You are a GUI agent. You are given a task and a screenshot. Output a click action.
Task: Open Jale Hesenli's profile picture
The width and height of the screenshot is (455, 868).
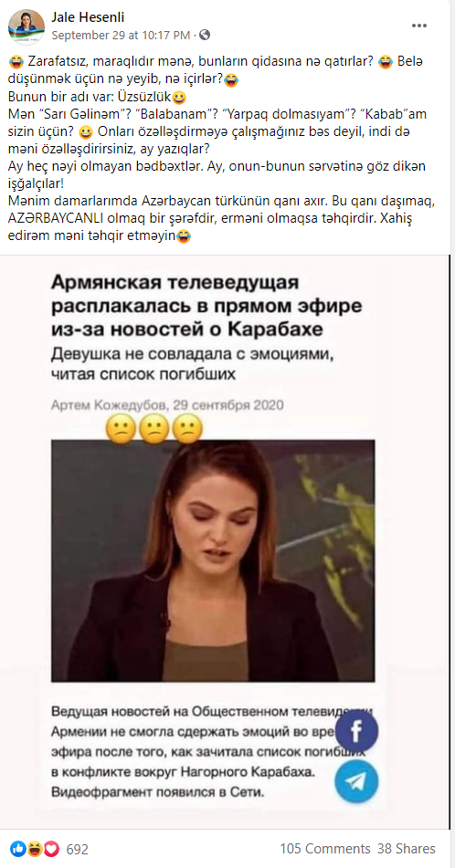(26, 26)
